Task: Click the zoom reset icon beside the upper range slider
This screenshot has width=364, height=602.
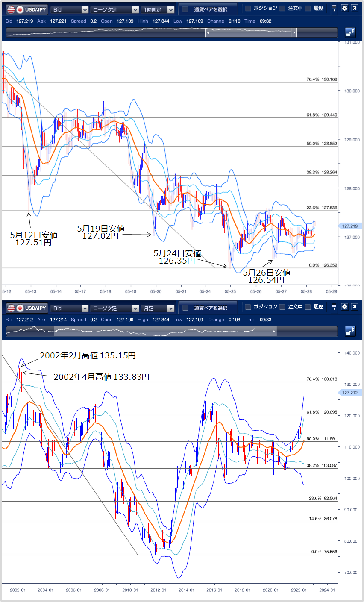Action: [x=350, y=32]
